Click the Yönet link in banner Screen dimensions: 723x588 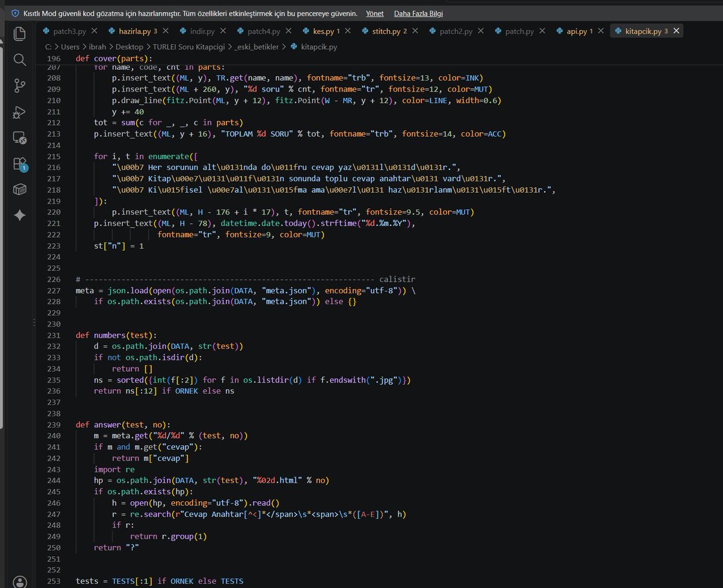coord(375,13)
